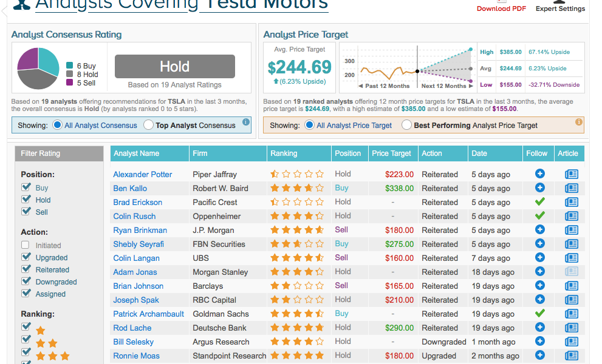Open the article icon for Brad Erickson
This screenshot has width=602, height=364.
571,202
